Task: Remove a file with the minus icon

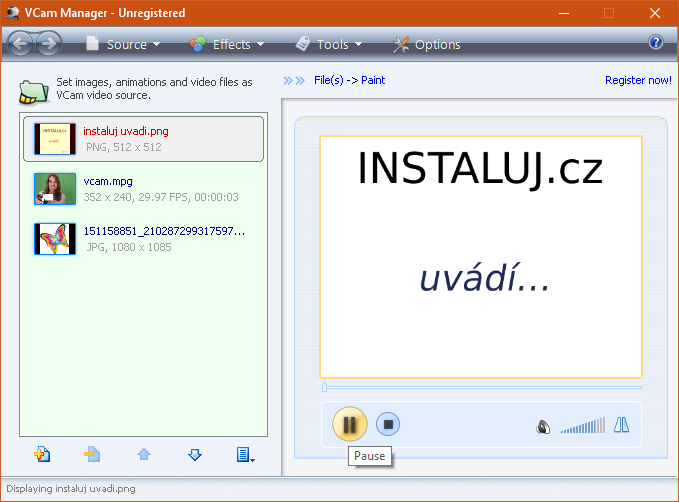Action: click(x=92, y=454)
